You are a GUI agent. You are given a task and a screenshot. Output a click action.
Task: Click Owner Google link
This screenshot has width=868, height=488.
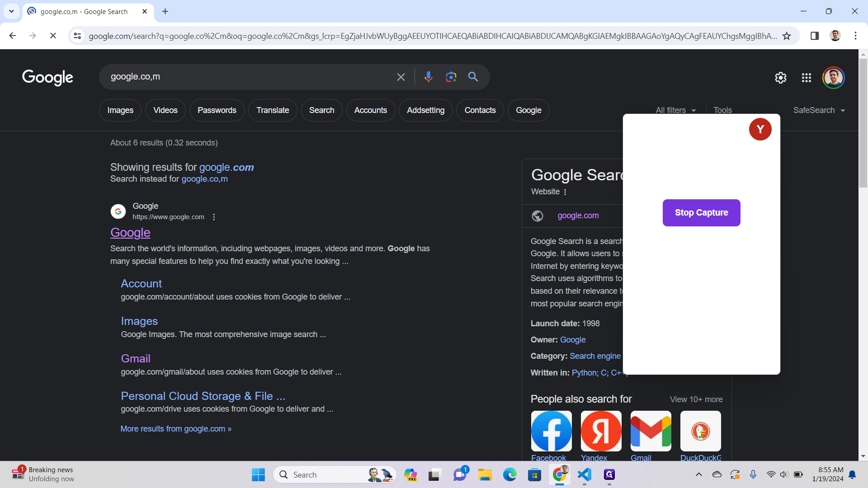point(572,340)
